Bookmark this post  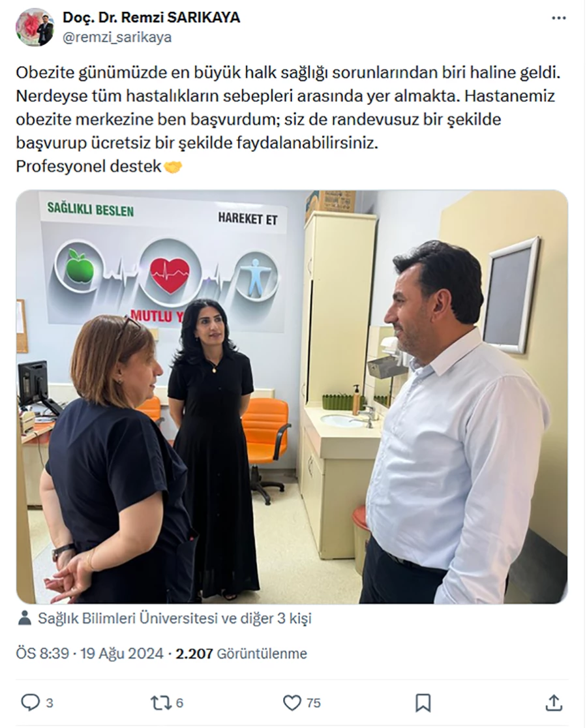[x=423, y=703]
